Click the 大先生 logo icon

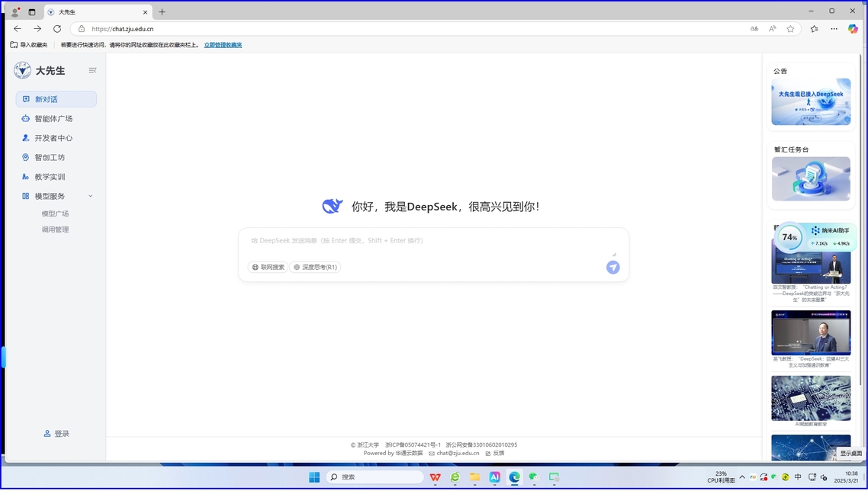click(x=23, y=71)
